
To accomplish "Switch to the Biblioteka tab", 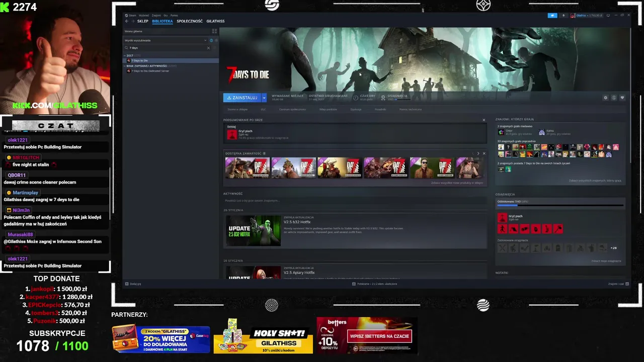I will coord(162,21).
